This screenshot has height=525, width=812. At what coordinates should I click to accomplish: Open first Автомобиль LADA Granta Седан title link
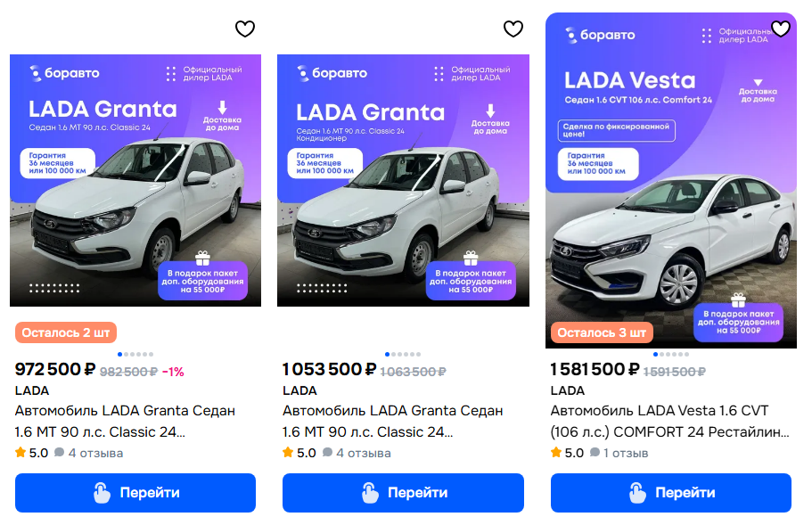[x=125, y=421]
